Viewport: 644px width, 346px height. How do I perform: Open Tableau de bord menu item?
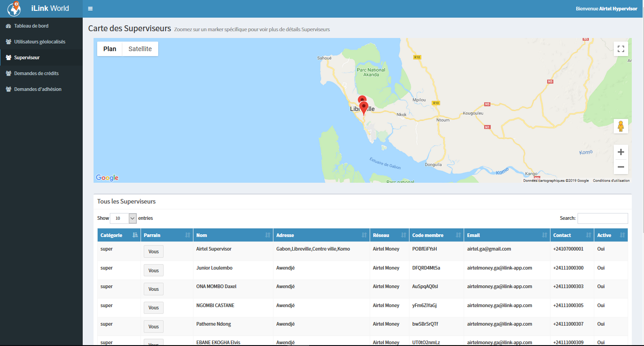31,26
